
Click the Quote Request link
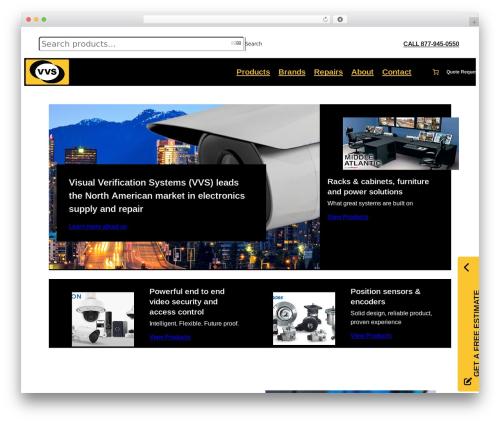tap(461, 72)
